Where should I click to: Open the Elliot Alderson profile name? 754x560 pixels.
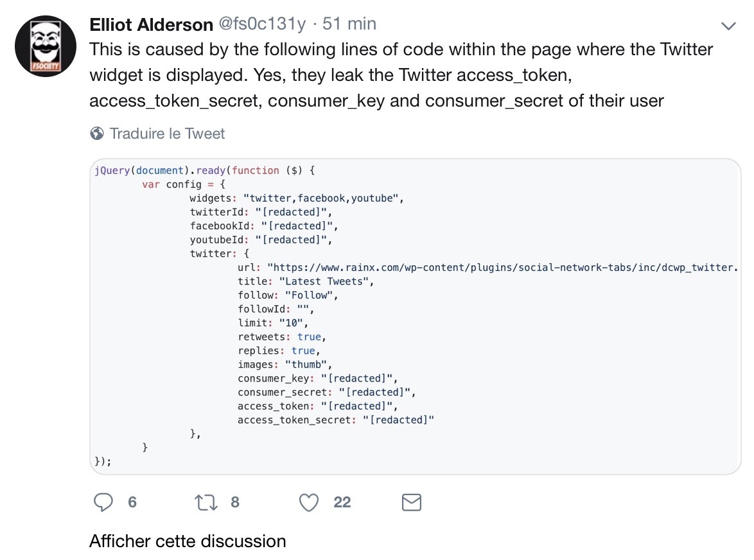(151, 24)
